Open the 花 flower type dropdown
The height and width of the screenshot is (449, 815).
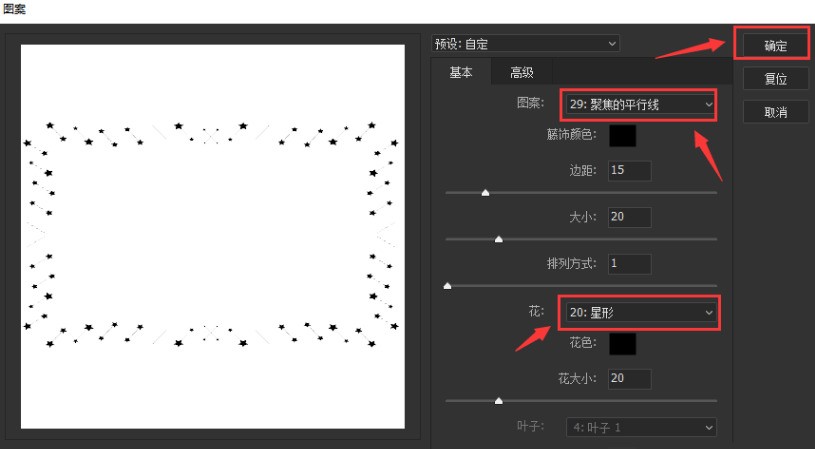tap(639, 313)
